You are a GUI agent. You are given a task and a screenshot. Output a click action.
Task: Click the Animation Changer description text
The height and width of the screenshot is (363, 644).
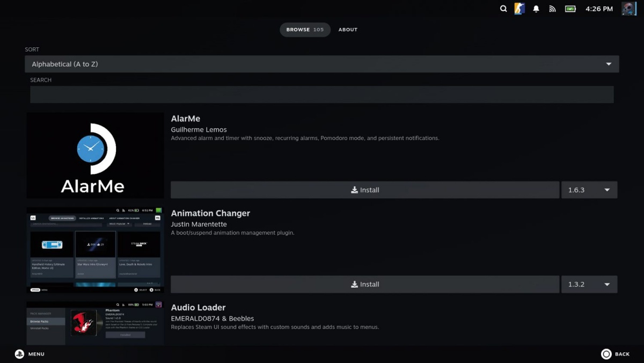click(233, 233)
